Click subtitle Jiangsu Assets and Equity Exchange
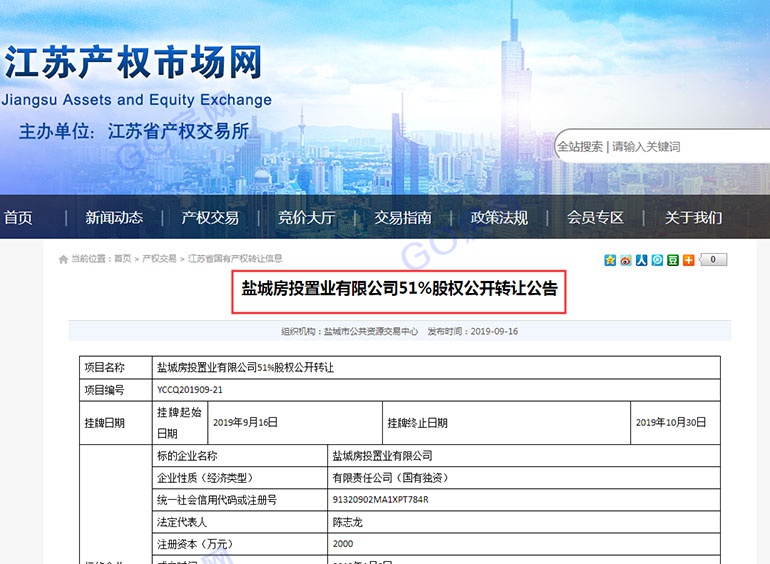The height and width of the screenshot is (564, 770). (x=137, y=100)
